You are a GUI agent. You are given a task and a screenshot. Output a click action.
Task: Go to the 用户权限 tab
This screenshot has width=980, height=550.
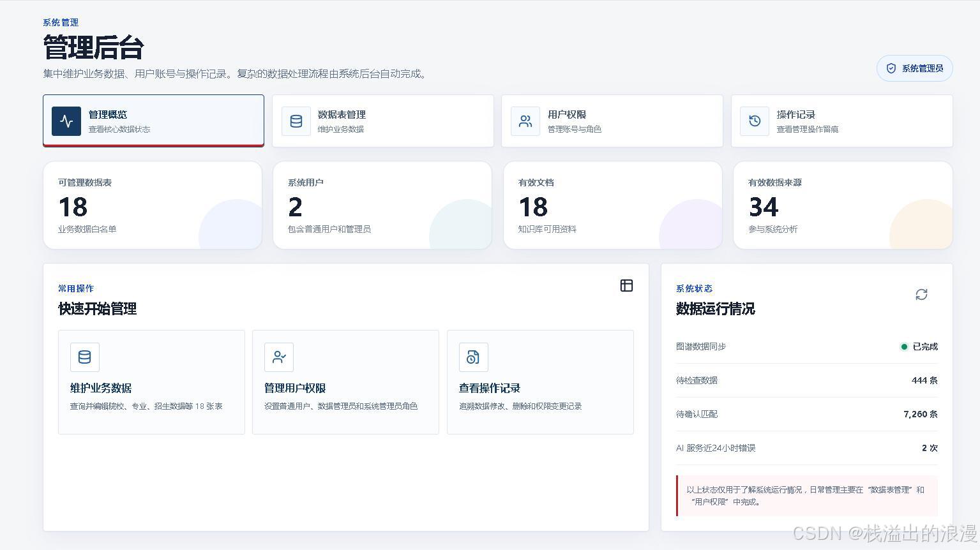click(x=612, y=121)
